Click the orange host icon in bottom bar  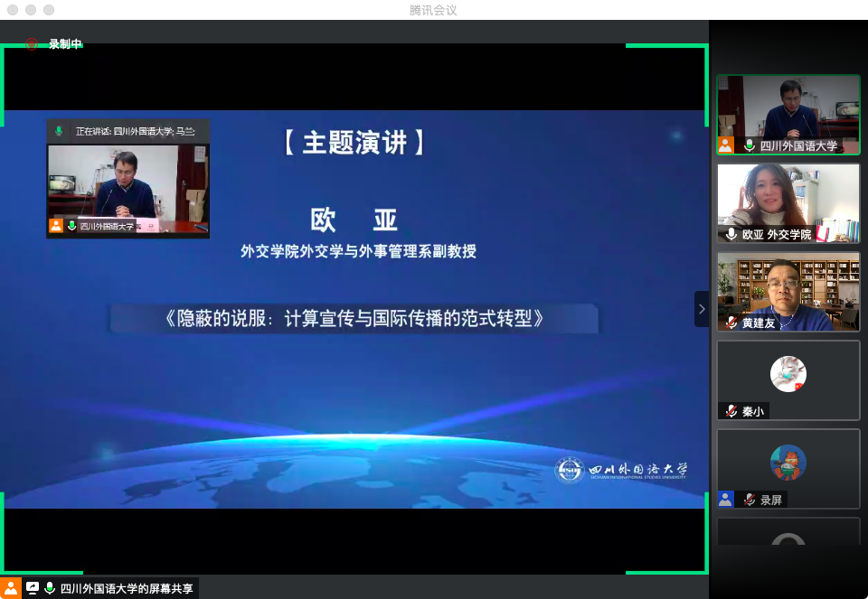(10, 588)
